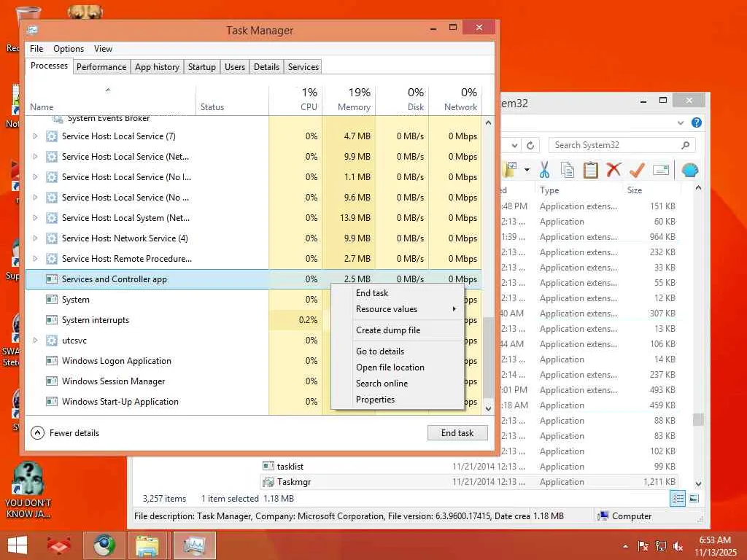Image resolution: width=747 pixels, height=560 pixels.
Task: Choose Go to details in context menu
Action: point(397,351)
